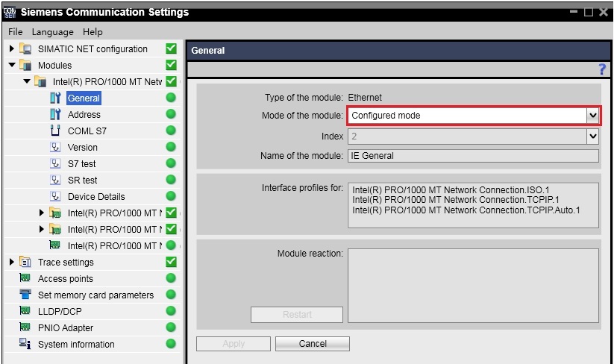Click the LLDP/DCP card icon
614x364 pixels.
(x=25, y=311)
